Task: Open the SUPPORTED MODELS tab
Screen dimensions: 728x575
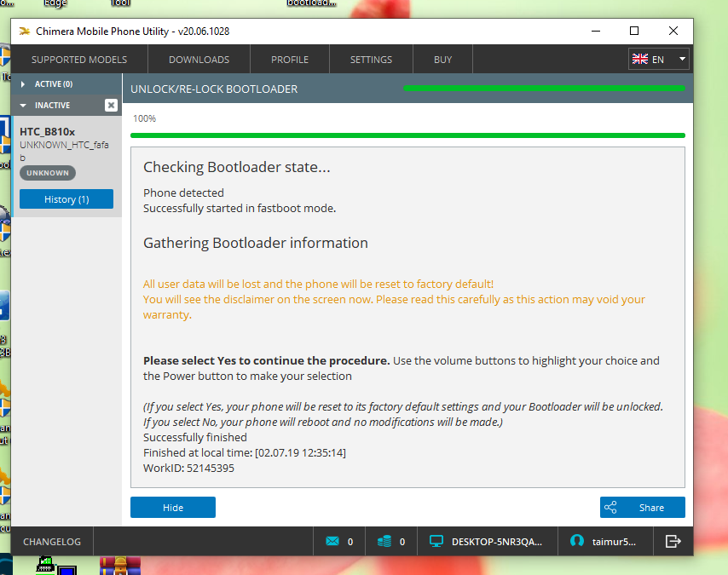Action: [79, 60]
